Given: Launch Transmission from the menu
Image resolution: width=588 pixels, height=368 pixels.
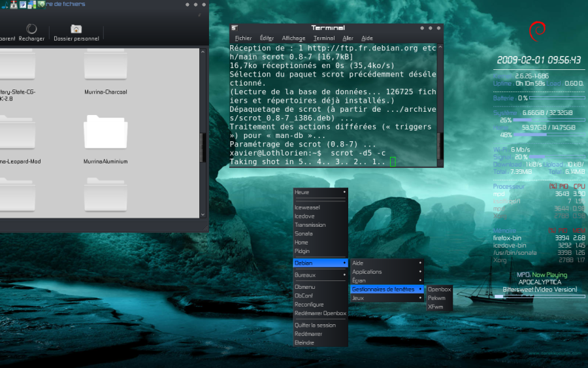Looking at the screenshot, I should (x=320, y=225).
